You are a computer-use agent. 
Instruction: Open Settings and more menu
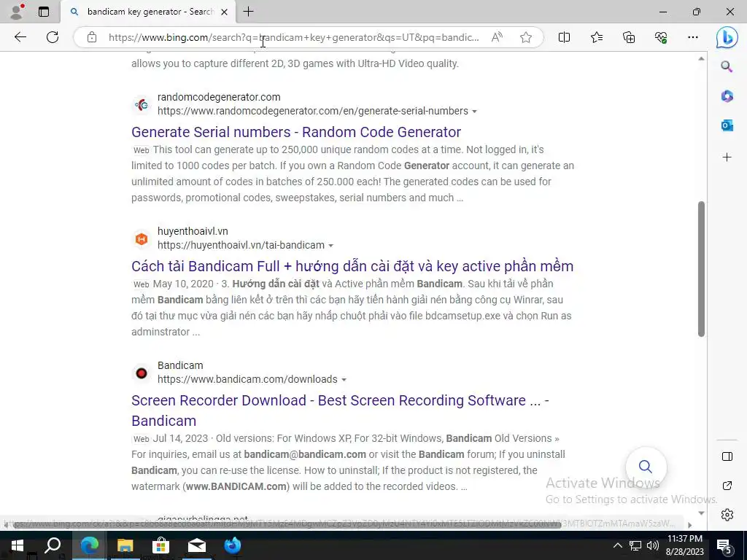[693, 37]
